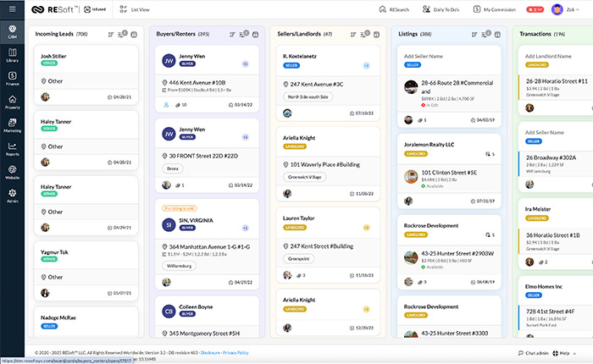Screen dimensions: 593x364
Task: Click the RESoft logo
Action: pyautogui.click(x=53, y=9)
